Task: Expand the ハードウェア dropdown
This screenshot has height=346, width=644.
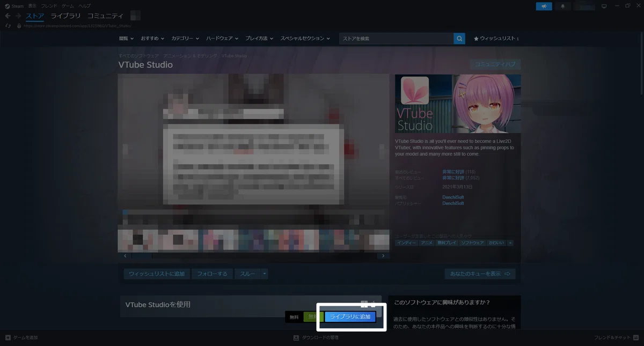Action: [x=223, y=39]
